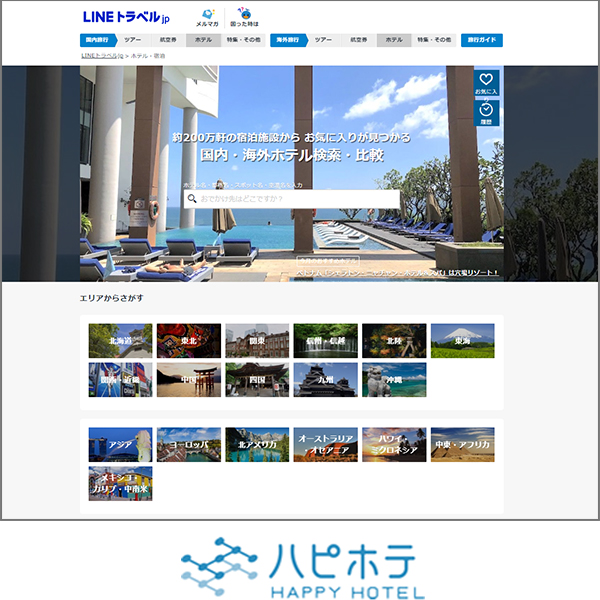The height and width of the screenshot is (600, 600).
Task: Open 海外旅行 特集・その他 menu
Action: click(433, 40)
